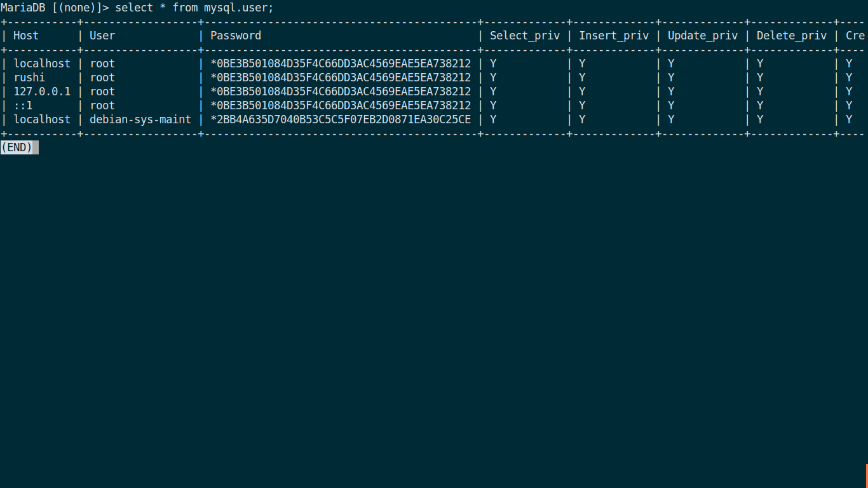Click the Insert_priv column header

click(x=614, y=36)
